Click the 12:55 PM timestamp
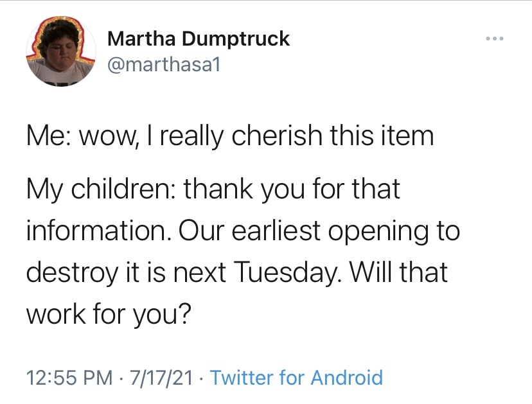The height and width of the screenshot is (404, 532). 69,378
